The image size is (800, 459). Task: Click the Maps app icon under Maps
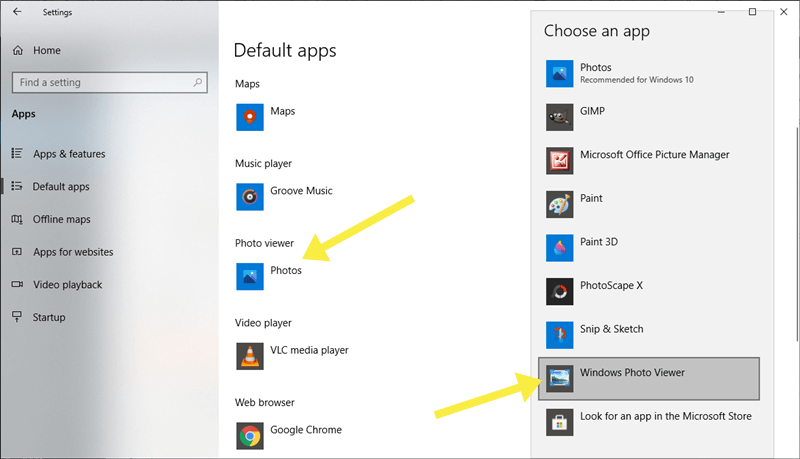[x=250, y=117]
